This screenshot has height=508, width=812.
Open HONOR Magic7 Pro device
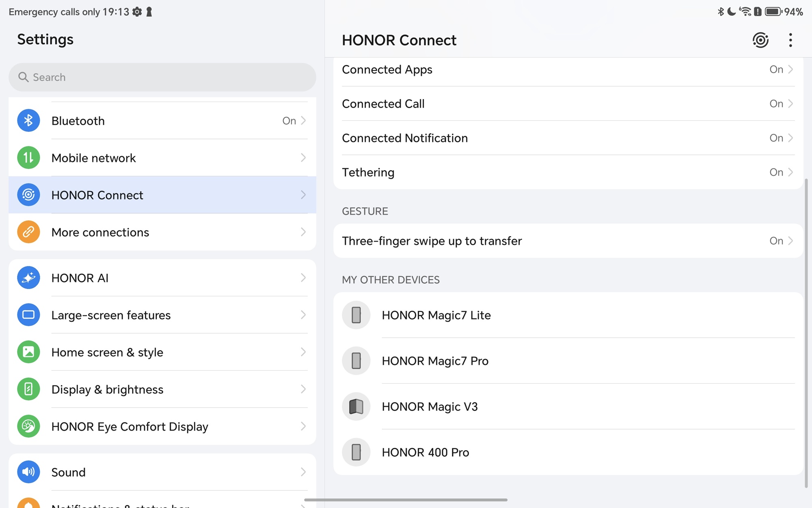(435, 361)
